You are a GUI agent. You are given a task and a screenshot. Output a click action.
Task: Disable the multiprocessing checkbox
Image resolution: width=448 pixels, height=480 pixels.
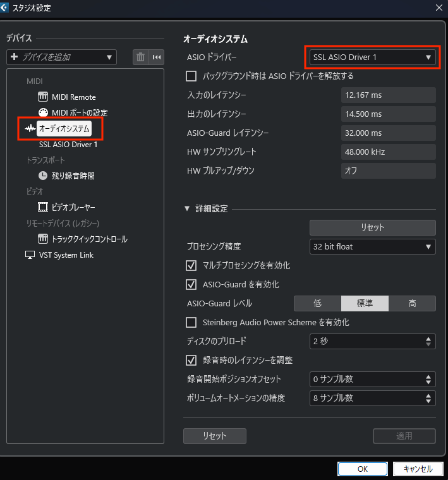tap(191, 266)
